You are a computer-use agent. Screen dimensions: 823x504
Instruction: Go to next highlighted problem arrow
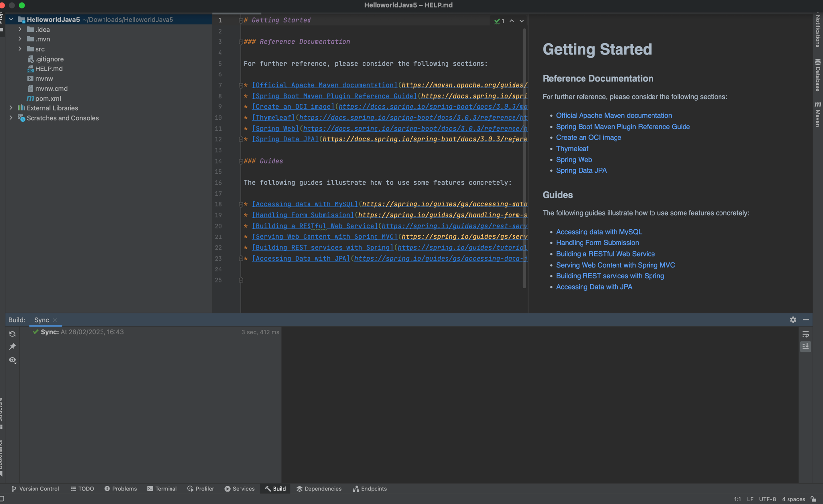[522, 21]
